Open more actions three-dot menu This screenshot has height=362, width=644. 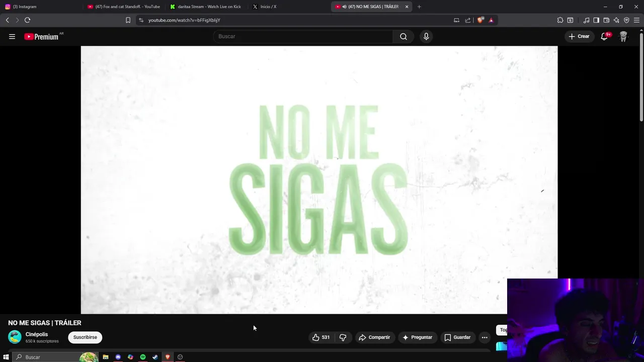coord(485,337)
